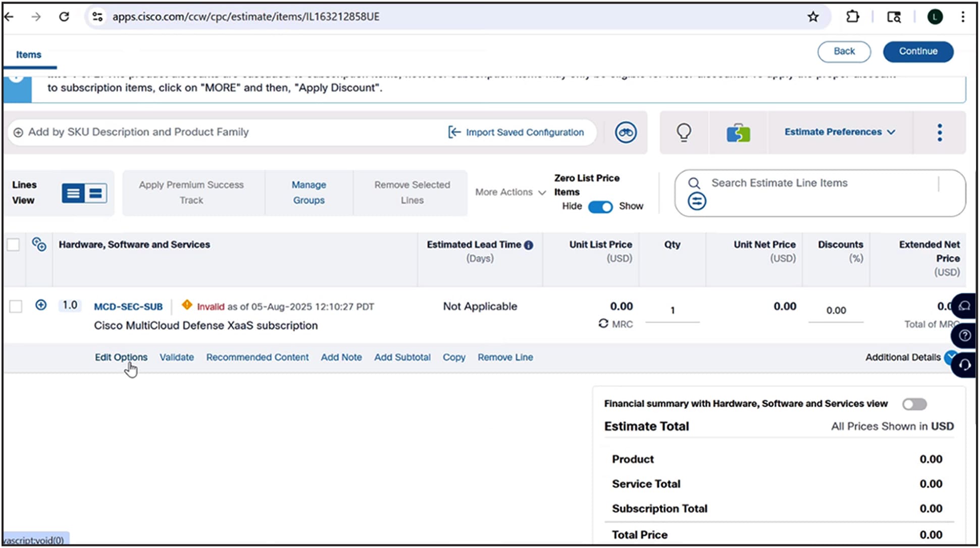Click Add Note link

(x=341, y=357)
